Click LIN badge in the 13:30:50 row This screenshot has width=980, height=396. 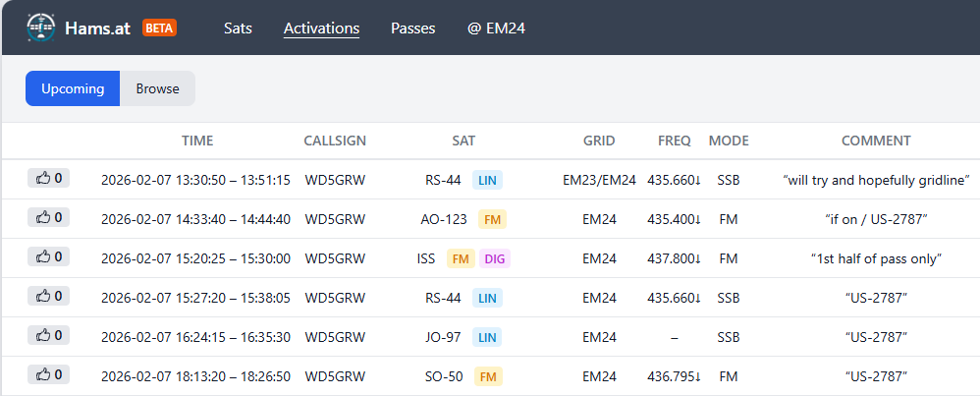pos(487,180)
